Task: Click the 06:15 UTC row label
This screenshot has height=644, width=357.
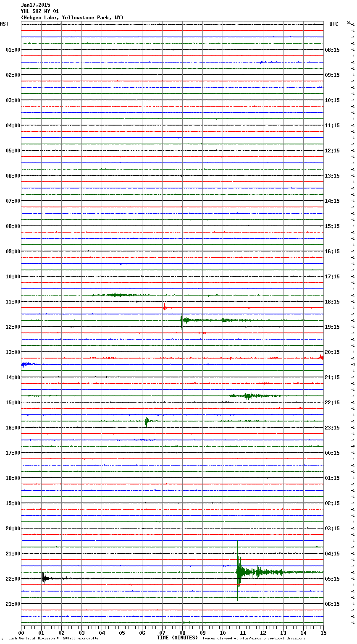Action: point(332,604)
